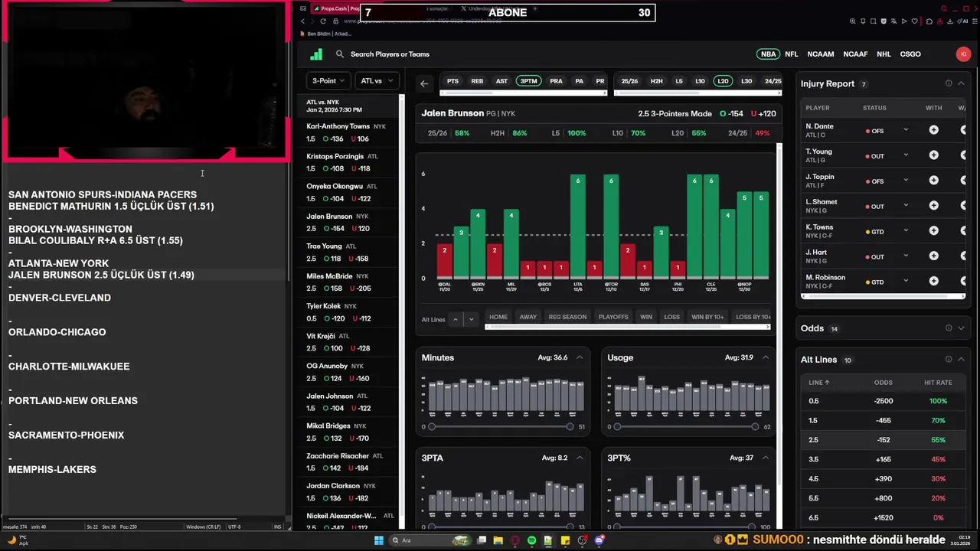Open the 3-Point prop type dropdown
The image size is (980, 551).
(328, 80)
